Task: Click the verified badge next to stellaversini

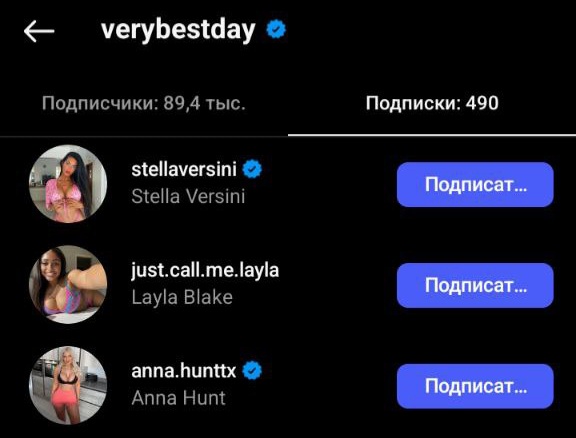Action: point(252,169)
